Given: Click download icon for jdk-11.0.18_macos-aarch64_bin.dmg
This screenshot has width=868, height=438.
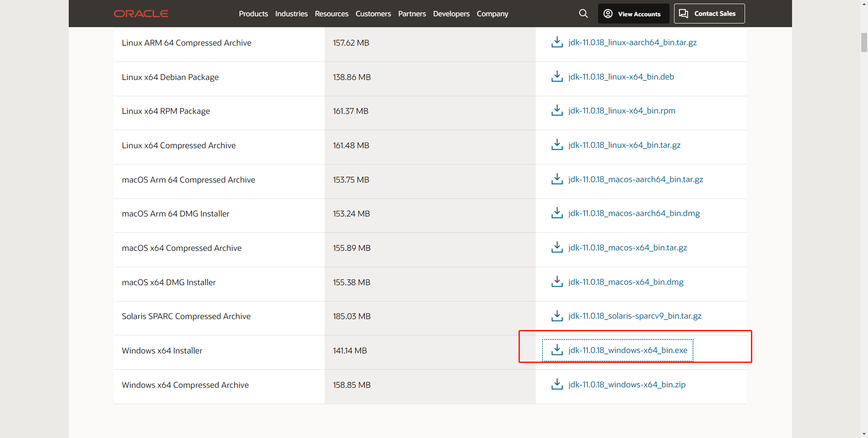Looking at the screenshot, I should tap(557, 213).
